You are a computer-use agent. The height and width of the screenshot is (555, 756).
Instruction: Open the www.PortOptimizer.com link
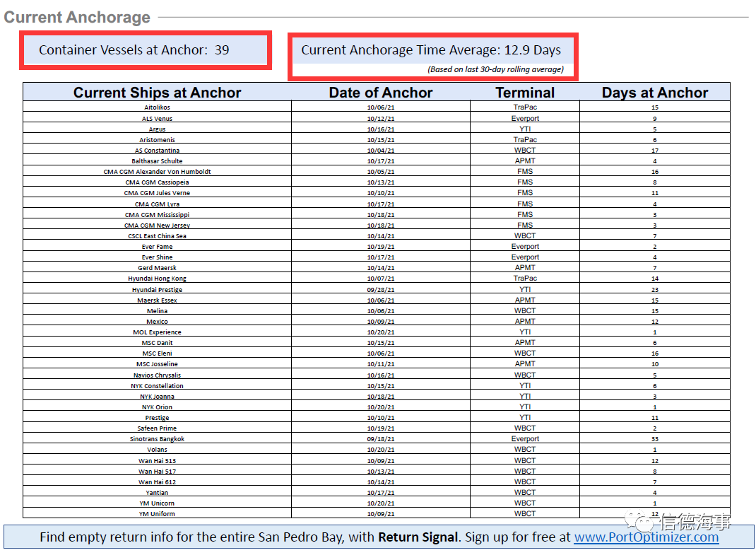point(646,537)
